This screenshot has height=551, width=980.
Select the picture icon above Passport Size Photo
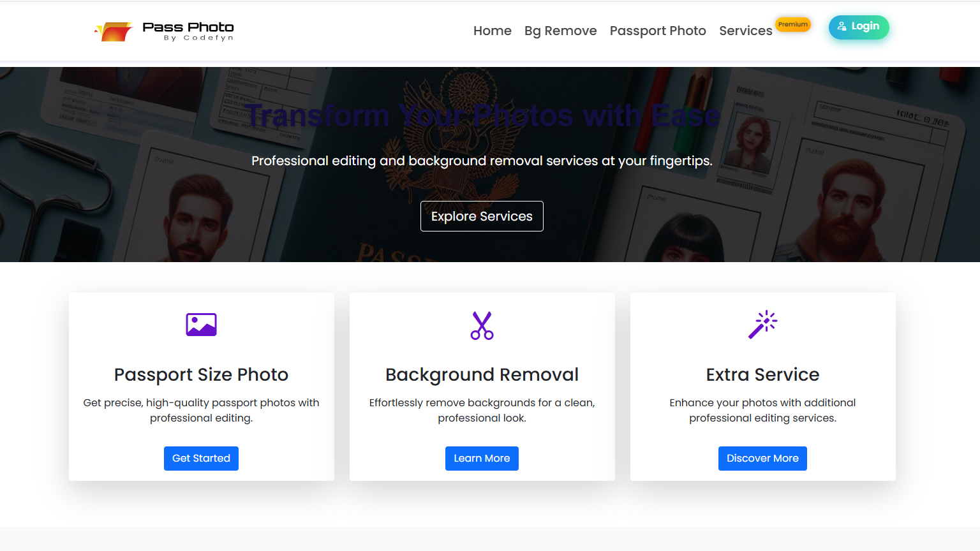[201, 325]
